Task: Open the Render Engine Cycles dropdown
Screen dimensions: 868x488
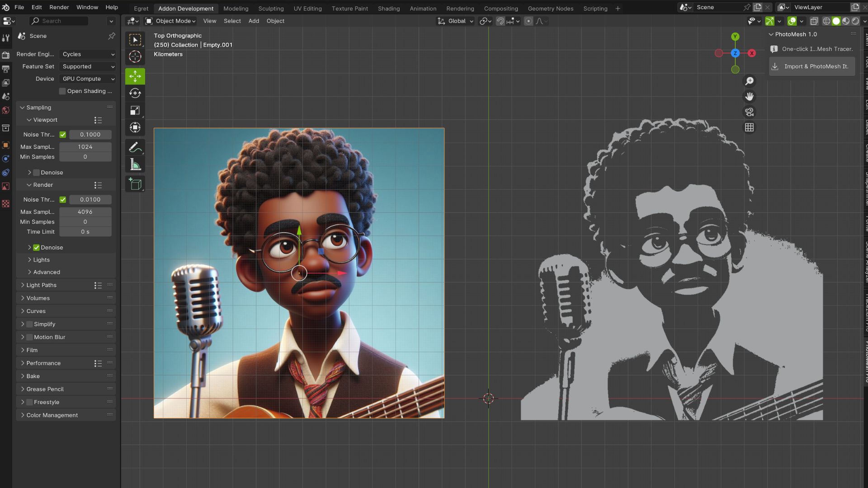Action: click(x=88, y=54)
